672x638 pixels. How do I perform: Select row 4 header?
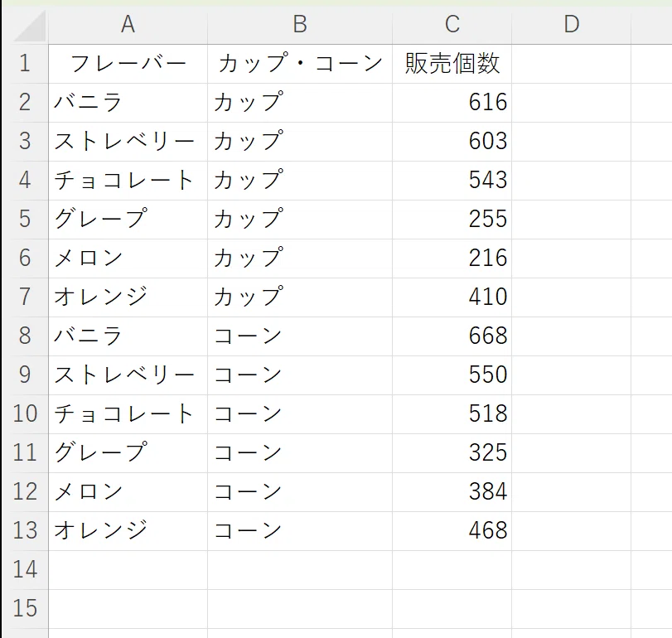click(x=25, y=181)
